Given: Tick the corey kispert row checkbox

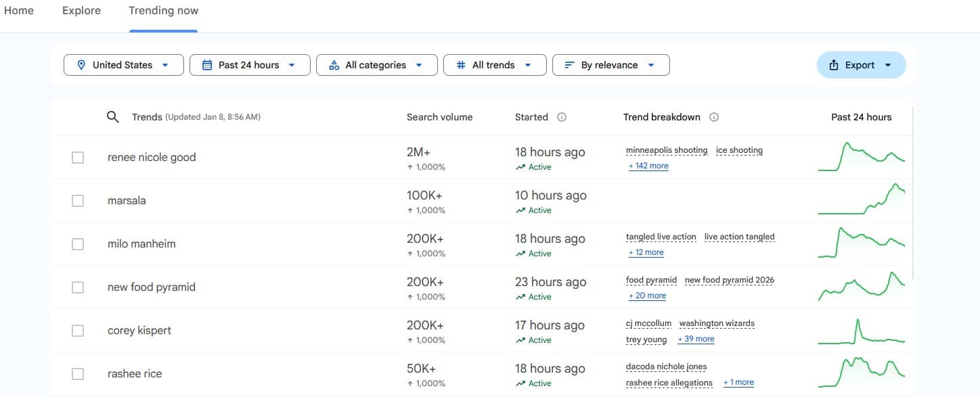Looking at the screenshot, I should pyautogui.click(x=78, y=331).
